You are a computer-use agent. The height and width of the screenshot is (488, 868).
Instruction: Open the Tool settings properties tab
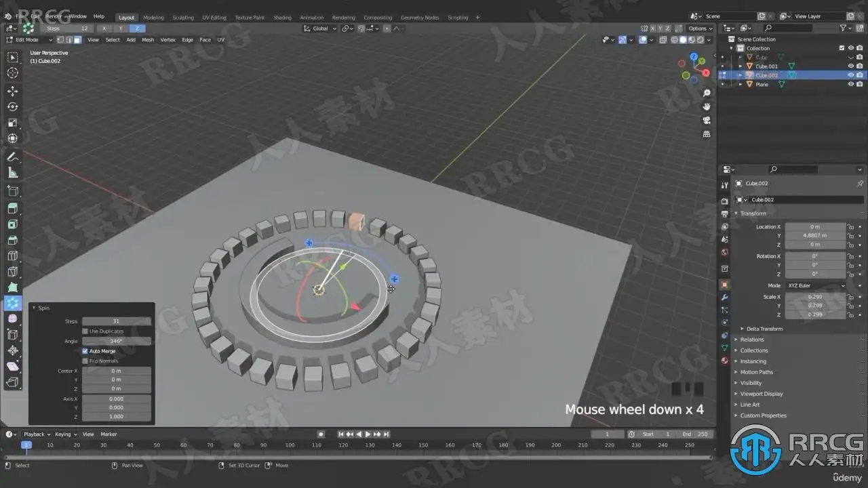(724, 184)
